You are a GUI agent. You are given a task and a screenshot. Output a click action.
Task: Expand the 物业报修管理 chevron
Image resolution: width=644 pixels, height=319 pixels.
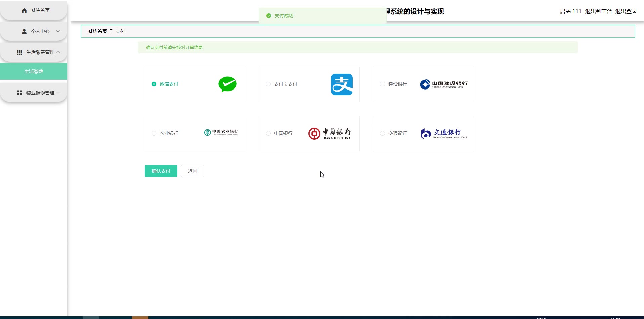(58, 93)
